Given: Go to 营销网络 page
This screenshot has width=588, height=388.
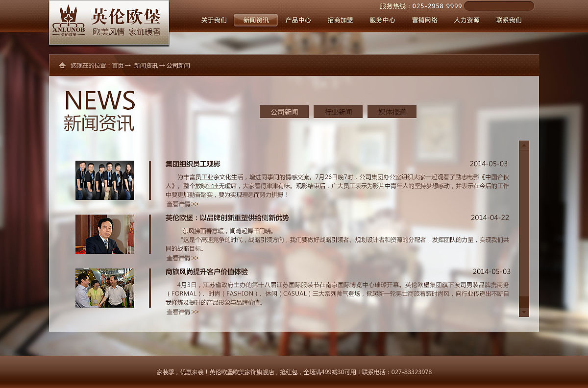Looking at the screenshot, I should [424, 20].
